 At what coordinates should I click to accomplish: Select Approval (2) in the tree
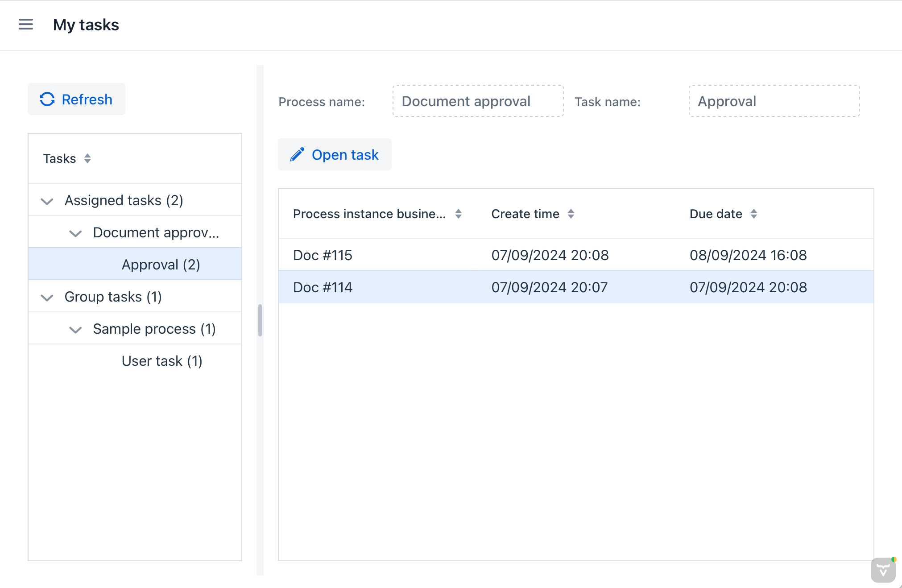click(161, 265)
